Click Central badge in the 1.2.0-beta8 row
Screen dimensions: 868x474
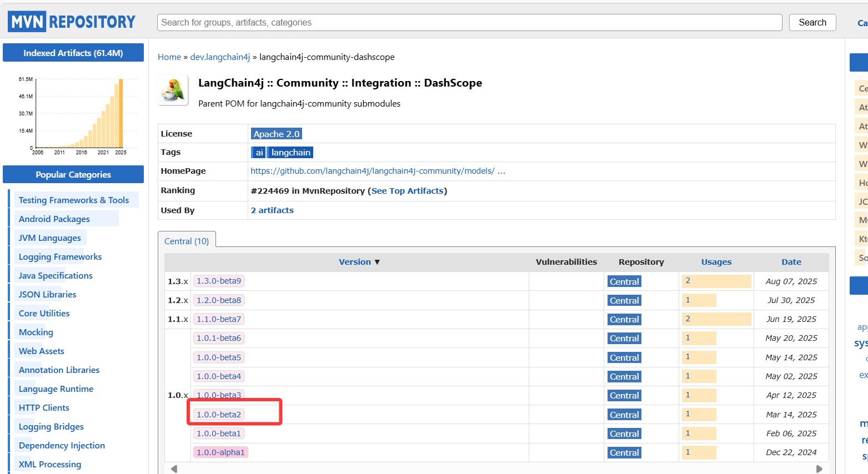point(624,300)
